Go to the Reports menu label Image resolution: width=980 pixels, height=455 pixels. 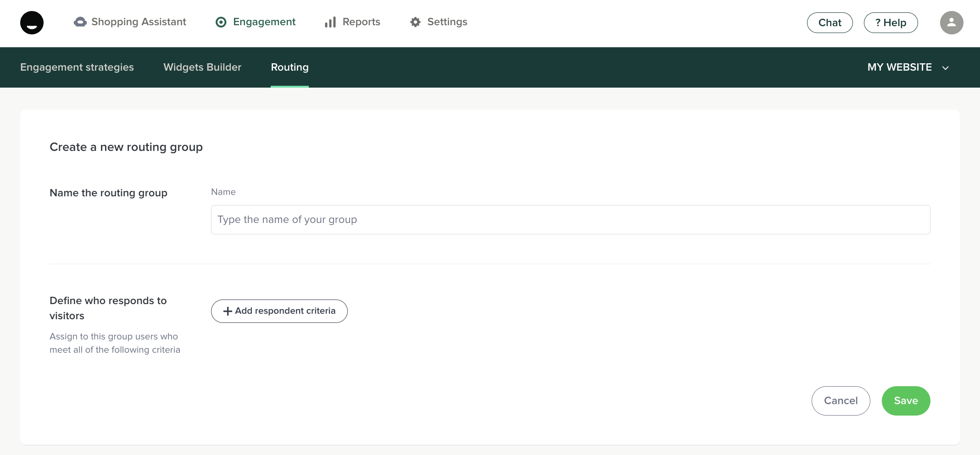(361, 22)
